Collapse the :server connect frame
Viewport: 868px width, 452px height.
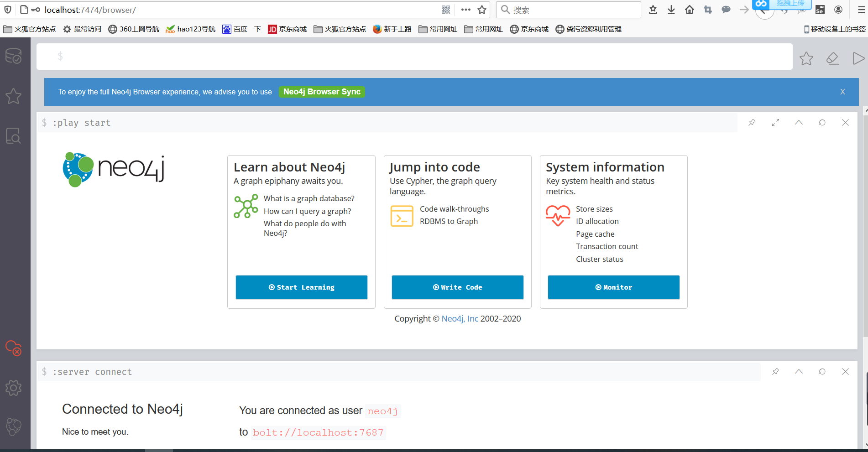tap(799, 371)
